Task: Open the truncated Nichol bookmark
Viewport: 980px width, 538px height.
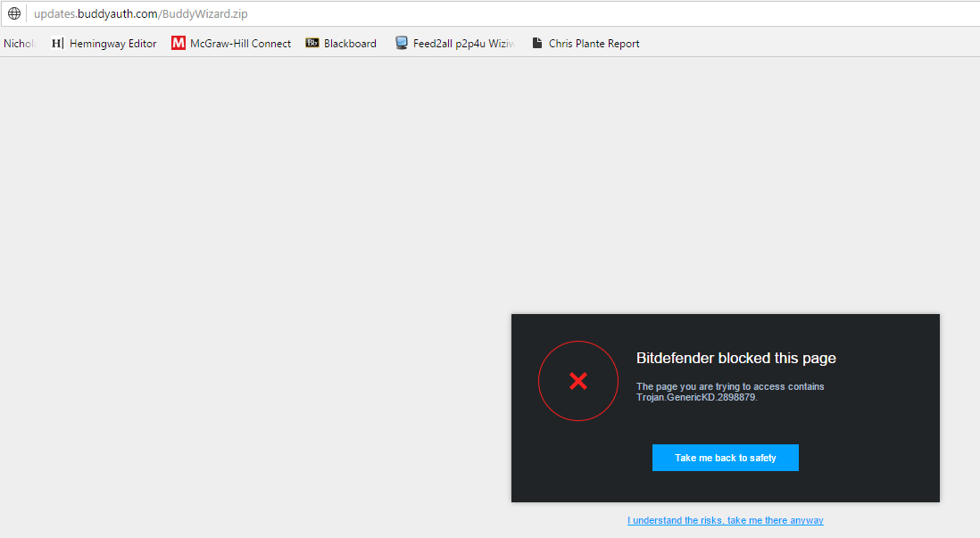Action: 20,43
